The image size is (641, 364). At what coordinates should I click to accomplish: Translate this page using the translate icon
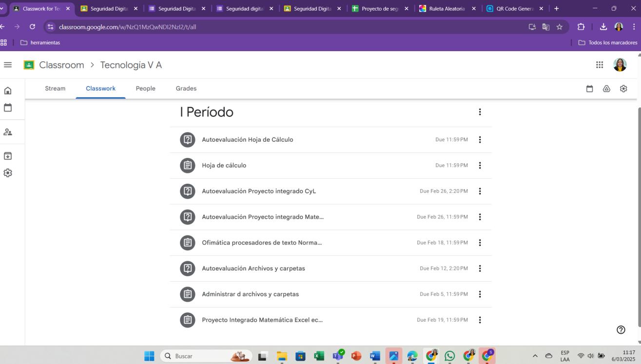point(546,27)
